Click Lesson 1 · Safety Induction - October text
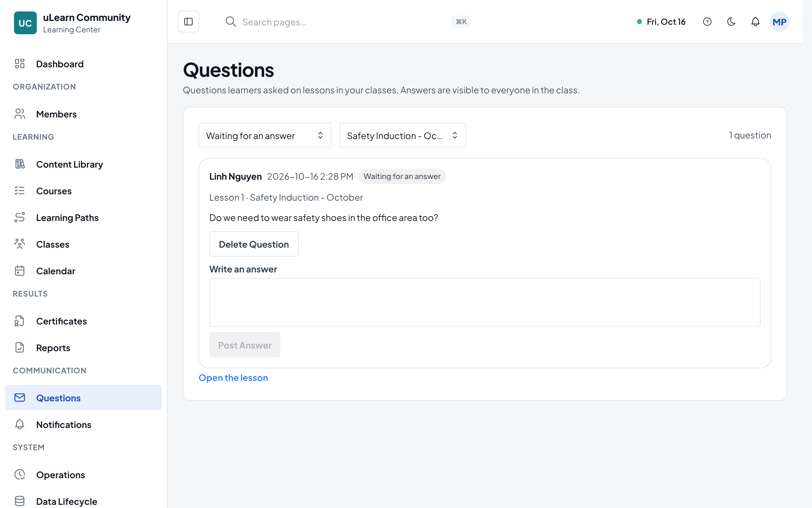Screen dimensions: 812x508 click(286, 197)
